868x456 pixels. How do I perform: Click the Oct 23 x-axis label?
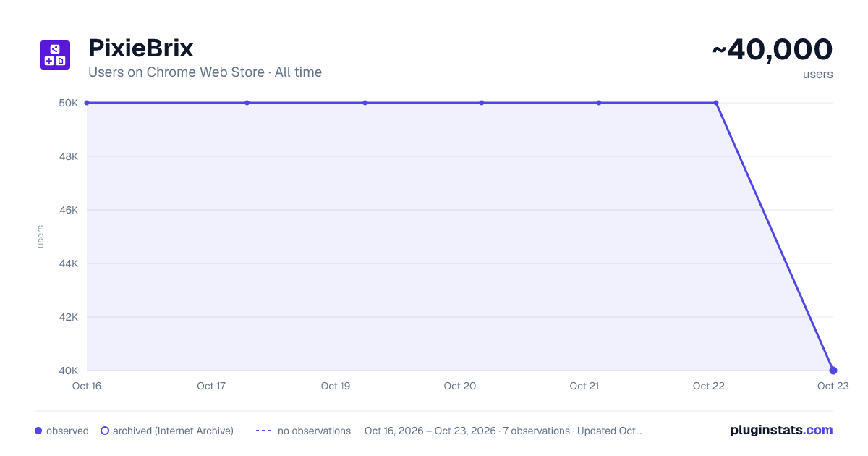(833, 386)
